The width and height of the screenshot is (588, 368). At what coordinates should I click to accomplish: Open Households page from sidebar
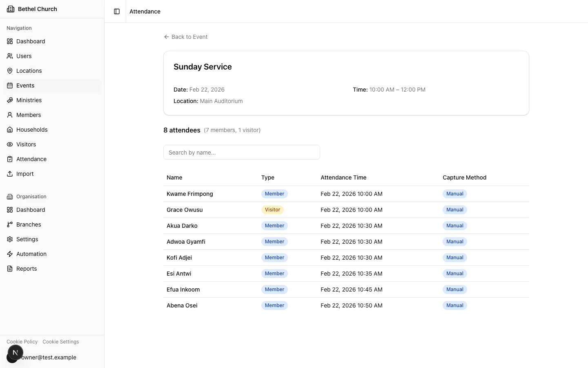[x=52, y=130]
